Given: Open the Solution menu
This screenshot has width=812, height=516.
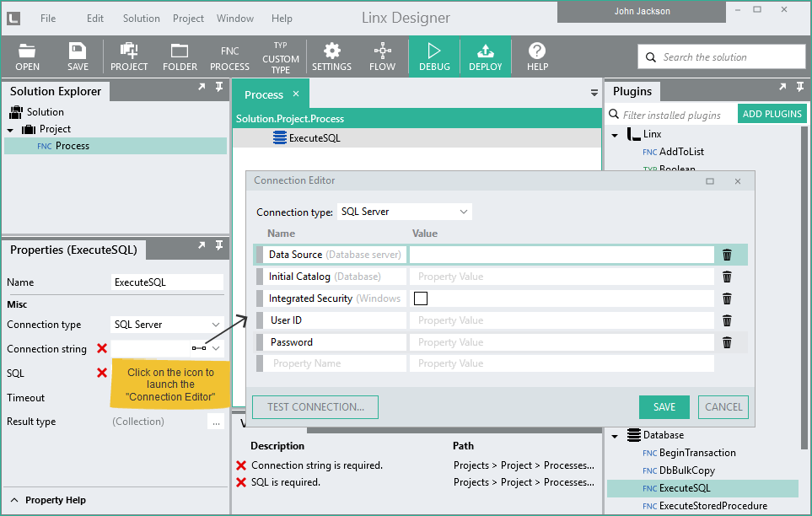Looking at the screenshot, I should click(140, 18).
